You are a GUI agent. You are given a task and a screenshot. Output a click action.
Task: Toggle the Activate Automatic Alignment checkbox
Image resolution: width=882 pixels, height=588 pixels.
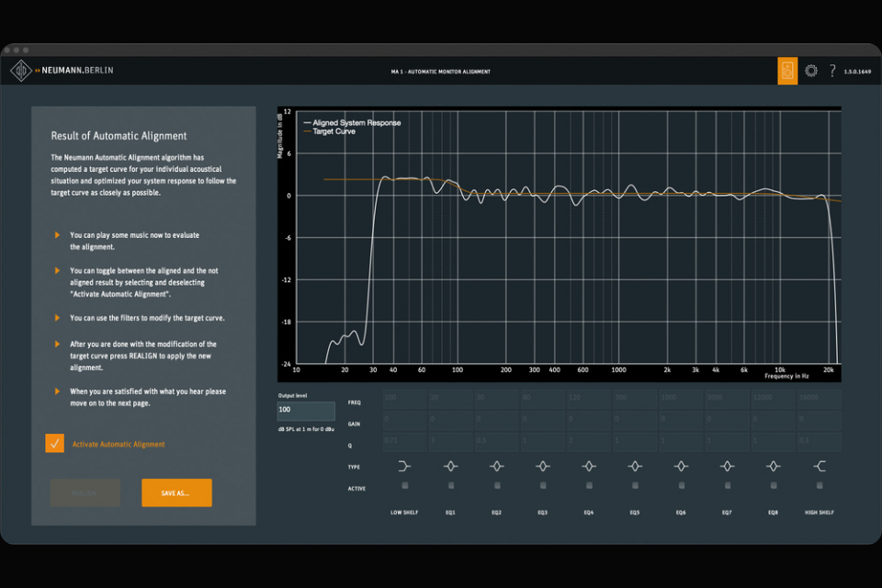54,444
